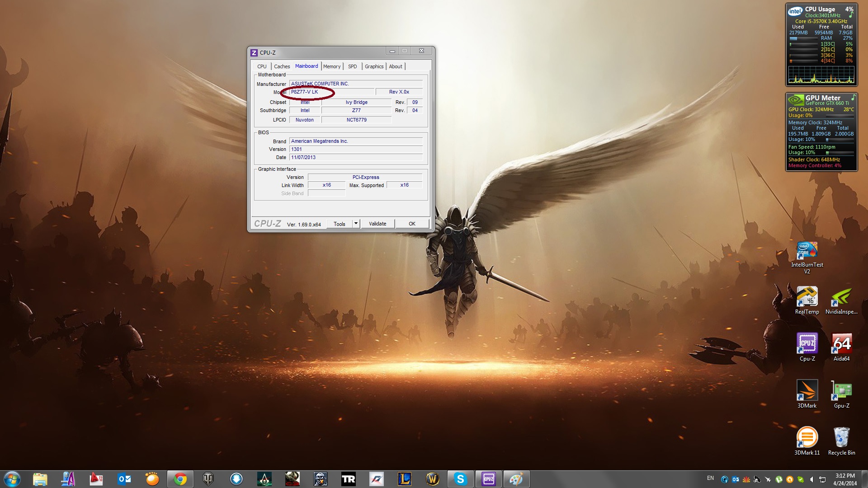
Task: Open the Windows Start menu
Action: pyautogui.click(x=12, y=479)
